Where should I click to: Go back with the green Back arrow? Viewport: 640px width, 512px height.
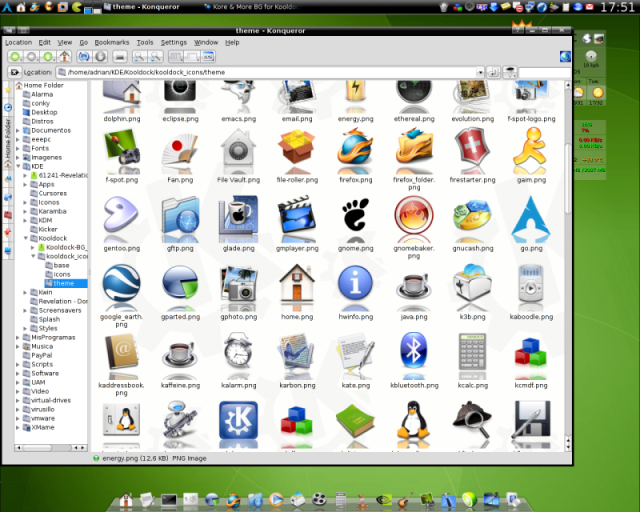click(x=15, y=56)
